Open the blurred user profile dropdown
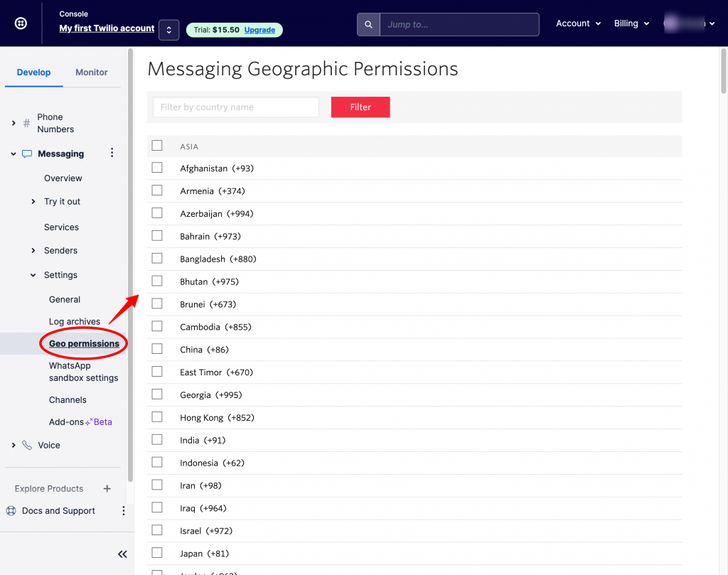The width and height of the screenshot is (728, 575). (690, 23)
